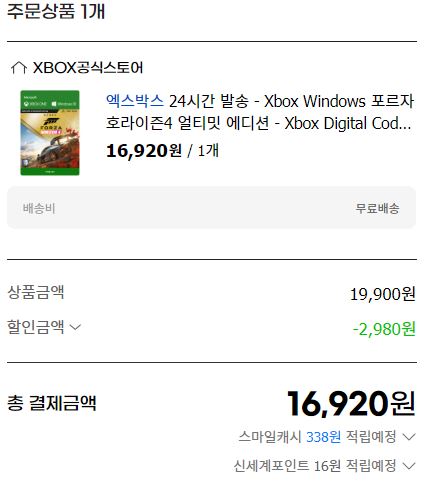Image resolution: width=433 pixels, height=489 pixels.
Task: Click the 무료배송 shipping label
Action: 377,208
